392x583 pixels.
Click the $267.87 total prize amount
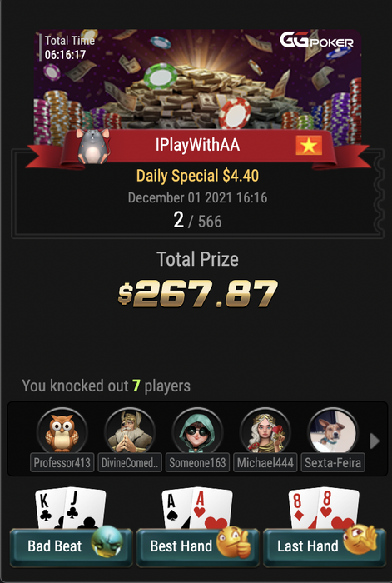pyautogui.click(x=198, y=294)
